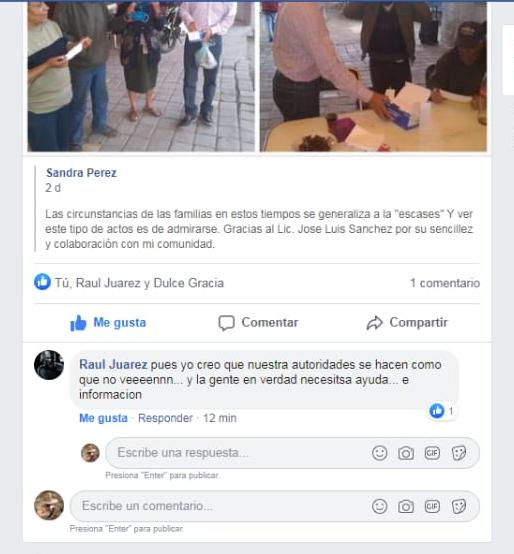The height and width of the screenshot is (554, 514).
Task: Show the 1 comentario count link
Action: (445, 283)
